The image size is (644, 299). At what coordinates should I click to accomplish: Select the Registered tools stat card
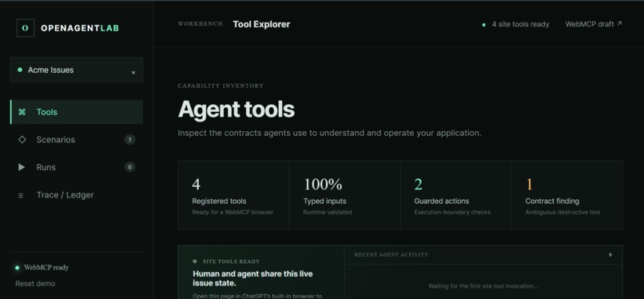233,195
